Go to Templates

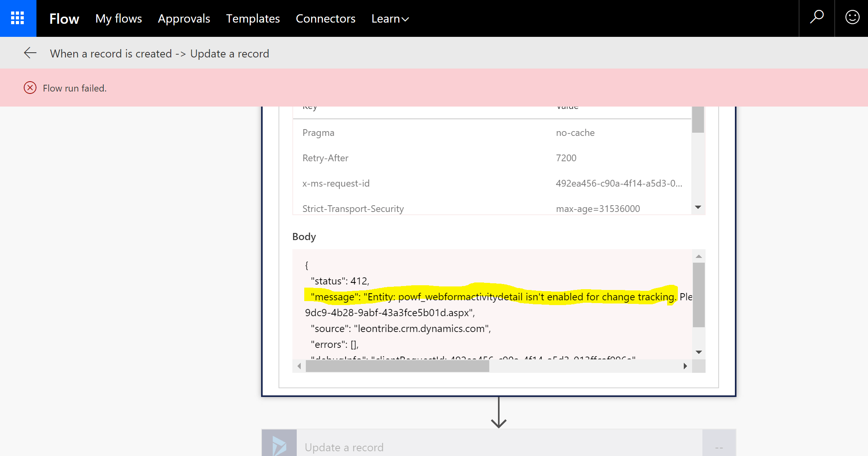click(253, 19)
